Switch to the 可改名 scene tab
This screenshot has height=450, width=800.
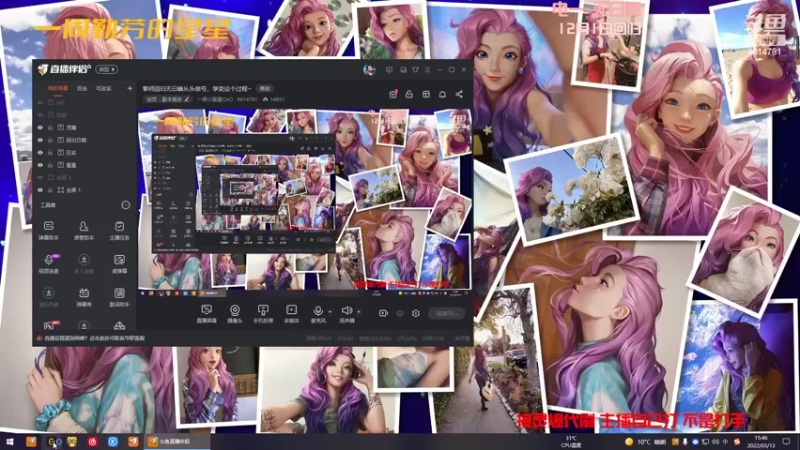pos(104,88)
